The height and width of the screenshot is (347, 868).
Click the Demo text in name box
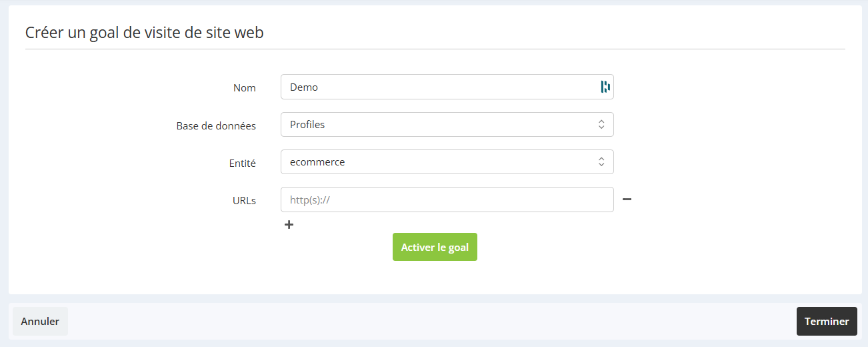[x=304, y=87]
